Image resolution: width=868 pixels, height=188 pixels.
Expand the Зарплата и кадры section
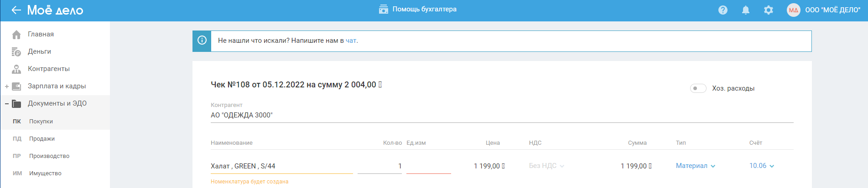[7, 86]
